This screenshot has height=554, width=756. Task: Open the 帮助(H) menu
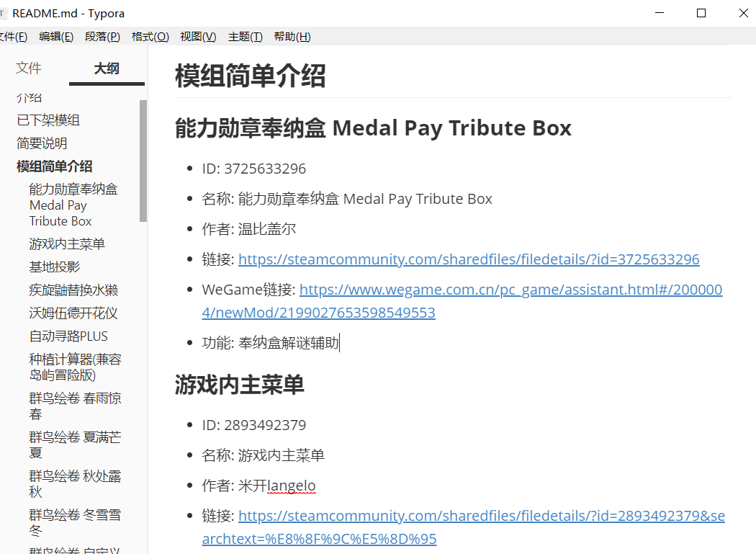pos(292,37)
